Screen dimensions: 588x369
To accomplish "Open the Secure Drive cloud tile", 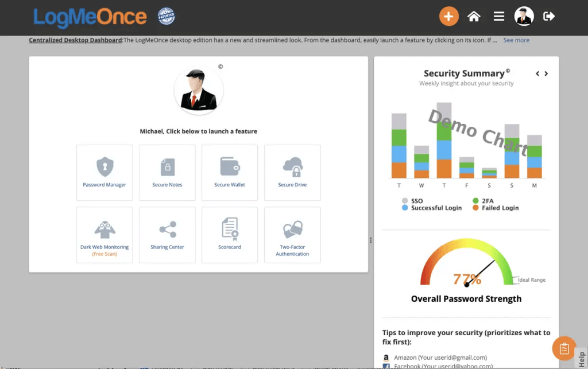I will click(292, 173).
